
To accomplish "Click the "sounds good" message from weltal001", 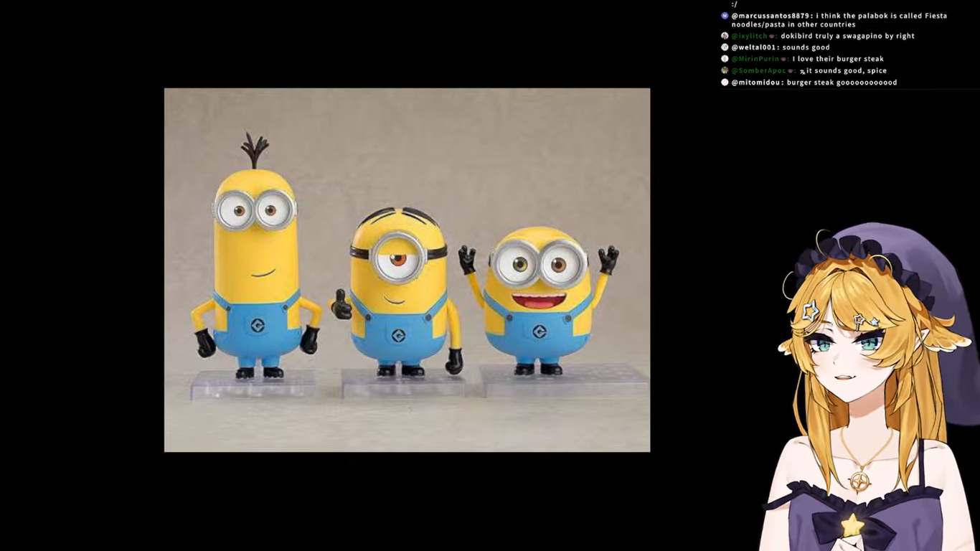I will [806, 47].
